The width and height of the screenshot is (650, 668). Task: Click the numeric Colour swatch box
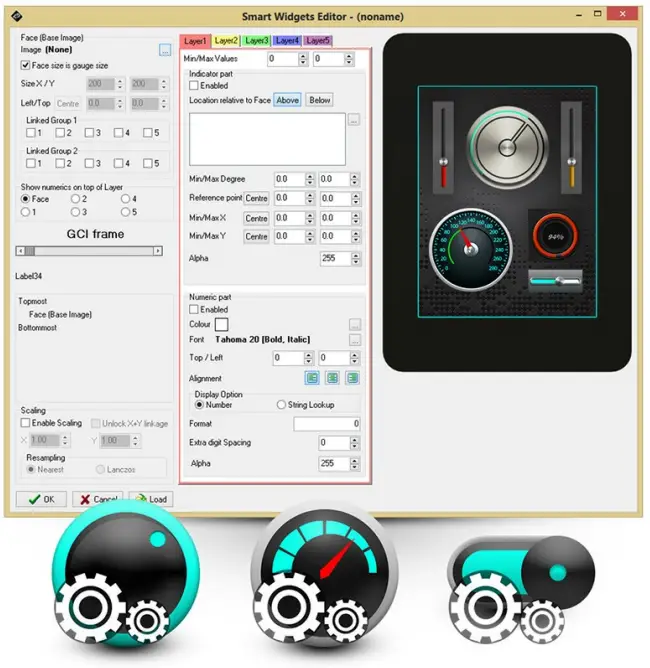click(x=221, y=325)
